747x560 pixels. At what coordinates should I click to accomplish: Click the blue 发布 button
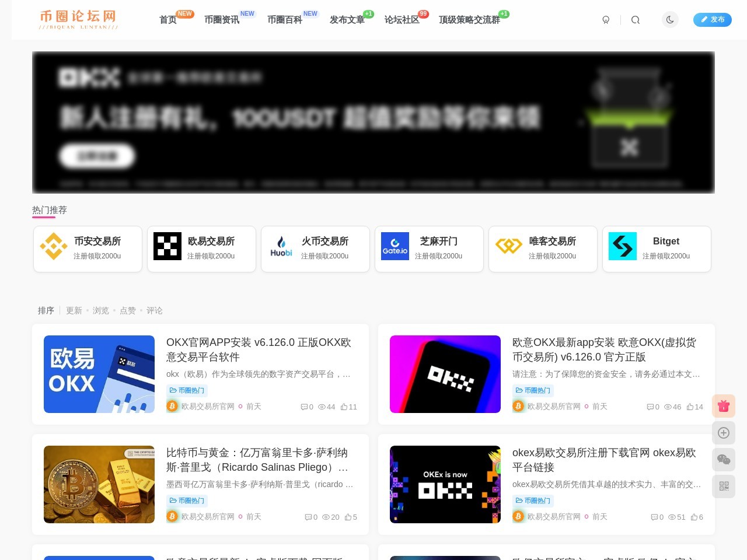(x=713, y=20)
